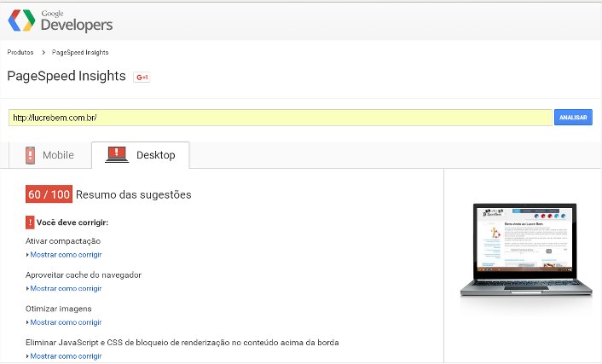Click the laptop site preview thumbnail
The image size is (602, 364).
point(526,251)
